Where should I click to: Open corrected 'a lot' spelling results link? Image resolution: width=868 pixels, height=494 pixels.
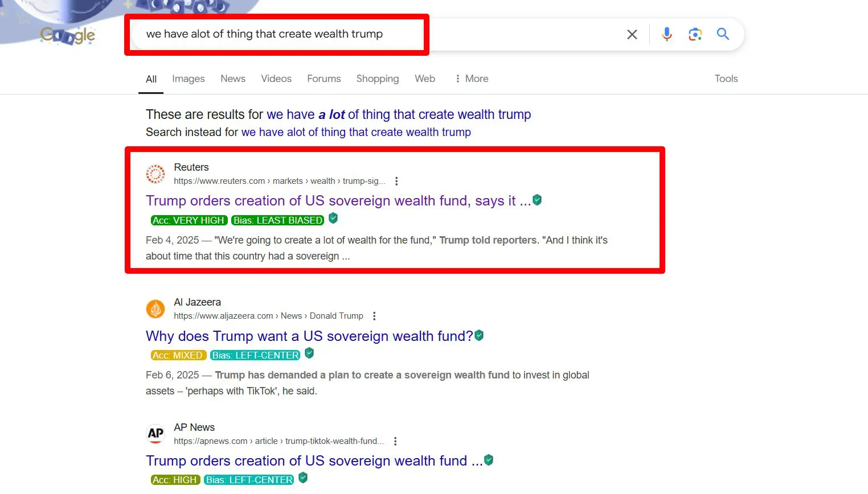coord(399,114)
